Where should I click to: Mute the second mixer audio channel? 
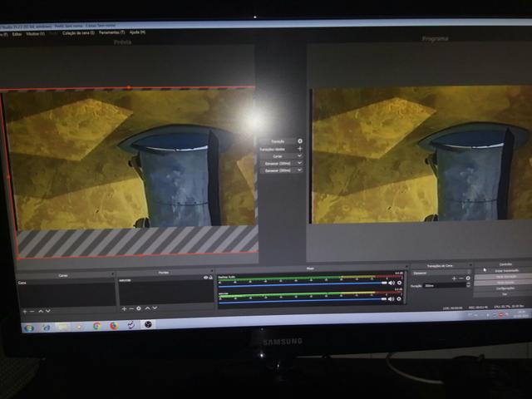click(392, 299)
